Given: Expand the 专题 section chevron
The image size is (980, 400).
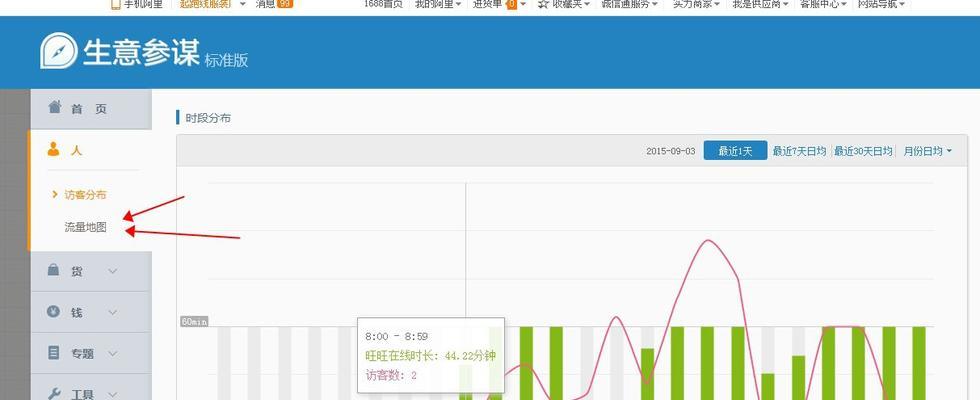Looking at the screenshot, I should click(x=112, y=353).
